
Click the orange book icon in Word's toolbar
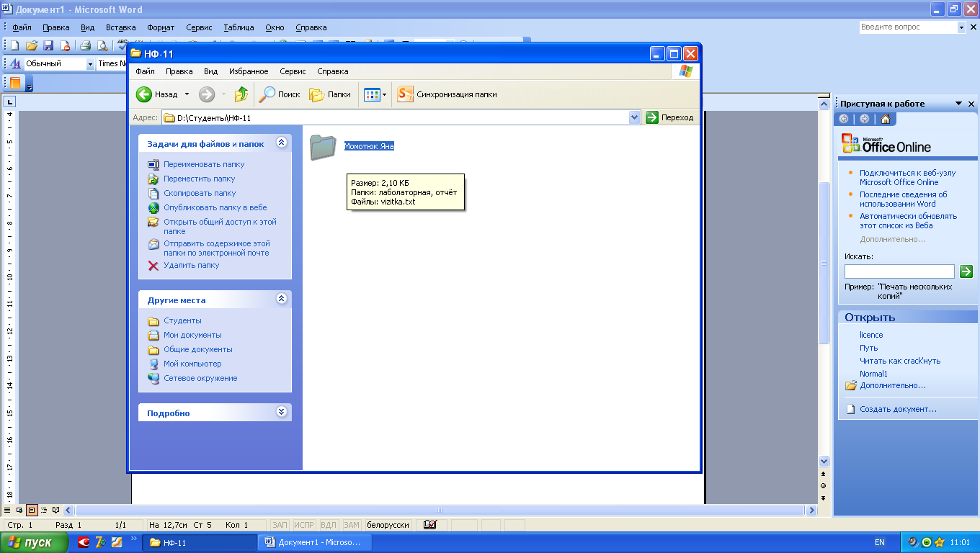(x=15, y=83)
